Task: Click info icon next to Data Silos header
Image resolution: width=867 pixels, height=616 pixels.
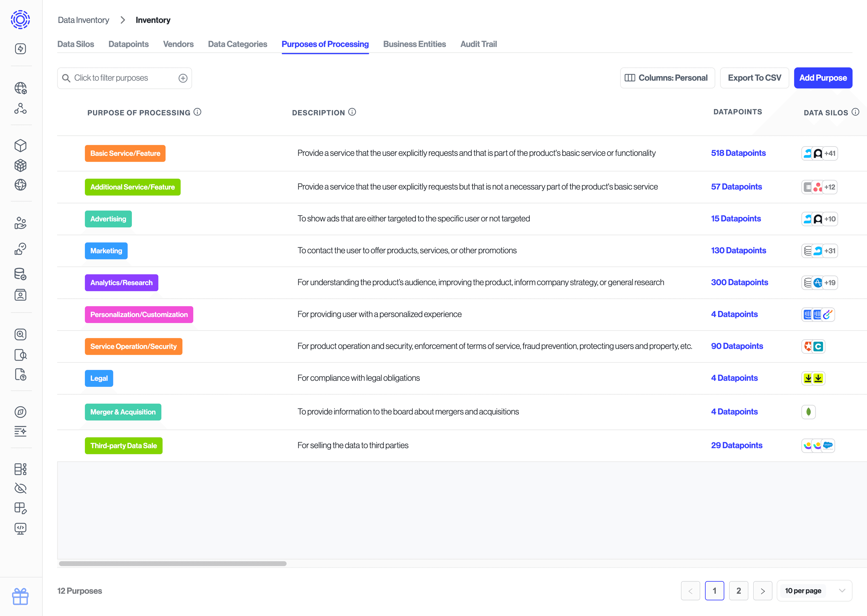Action: click(x=855, y=112)
